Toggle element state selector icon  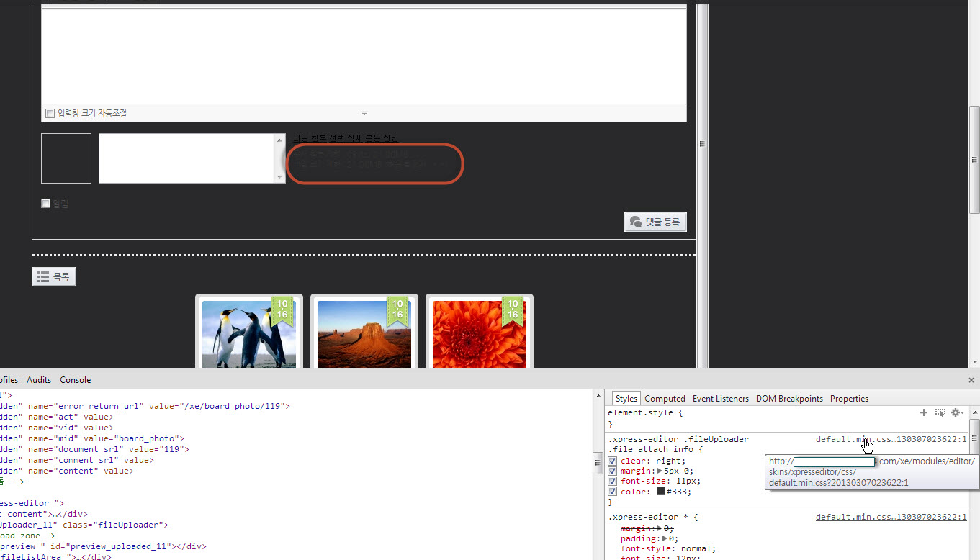(x=940, y=412)
